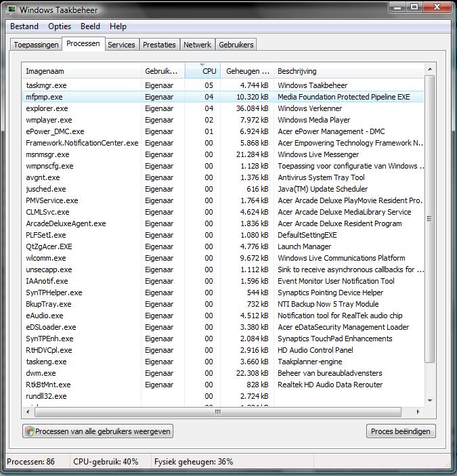The image size is (457, 476).
Task: Open the Help menu
Action: (118, 26)
